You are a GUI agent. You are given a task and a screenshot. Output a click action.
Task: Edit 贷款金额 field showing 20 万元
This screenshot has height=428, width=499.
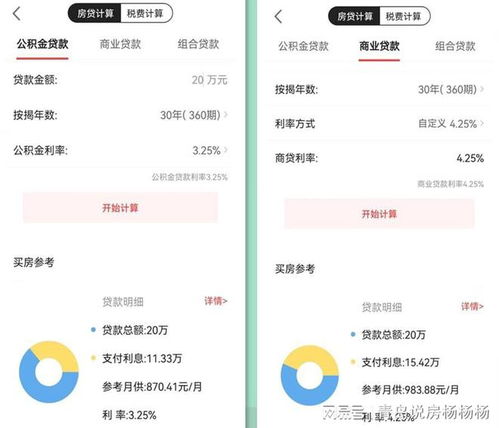click(121, 80)
